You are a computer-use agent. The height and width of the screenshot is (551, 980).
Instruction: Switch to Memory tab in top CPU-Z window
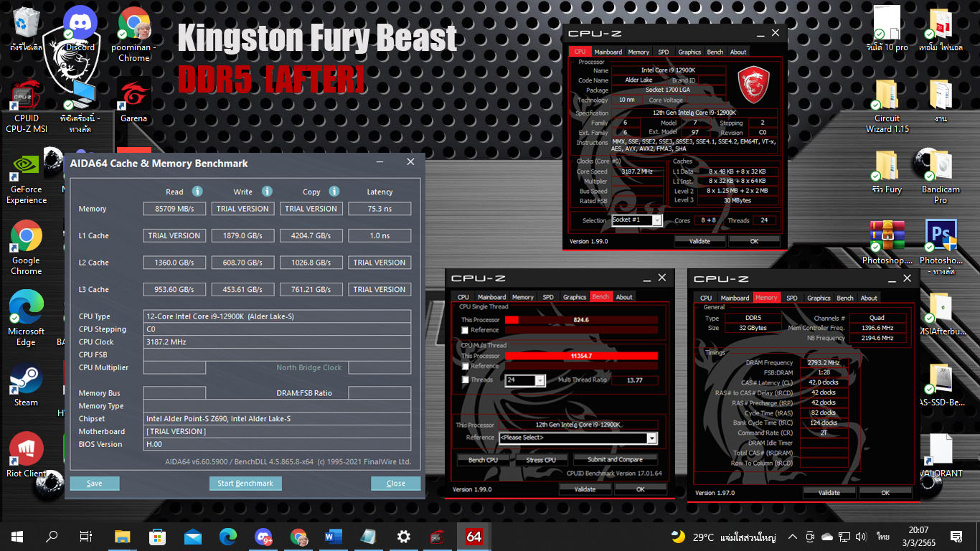(639, 52)
